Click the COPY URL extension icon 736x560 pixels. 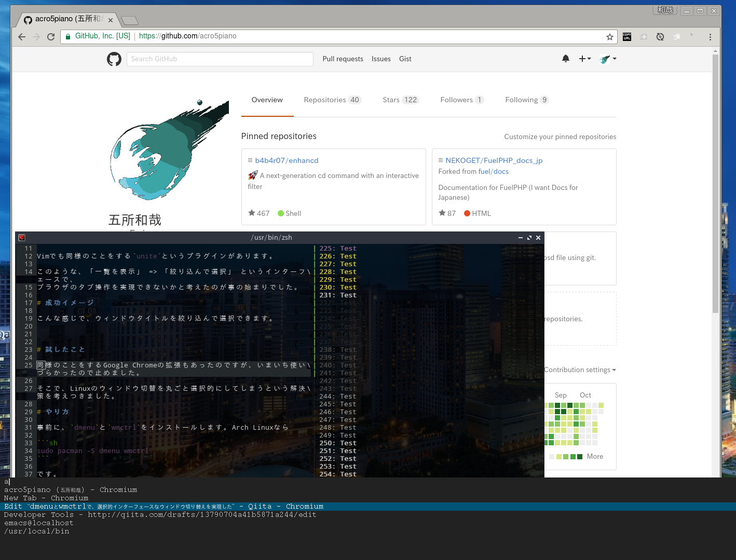coord(626,36)
